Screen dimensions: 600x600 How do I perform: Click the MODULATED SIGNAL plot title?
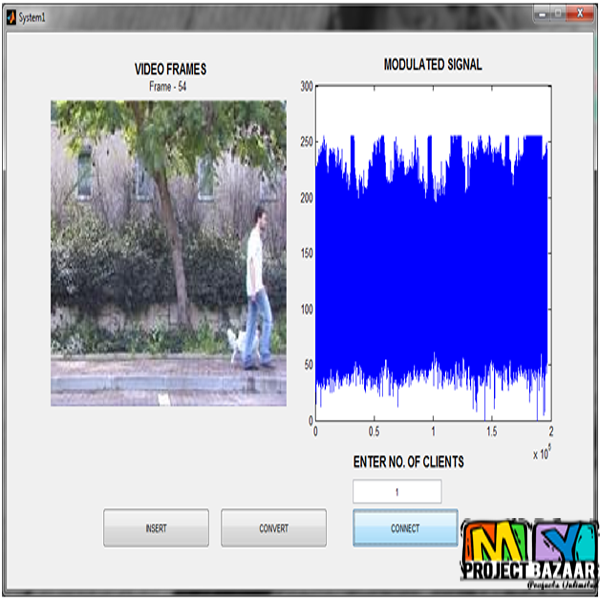(432, 65)
